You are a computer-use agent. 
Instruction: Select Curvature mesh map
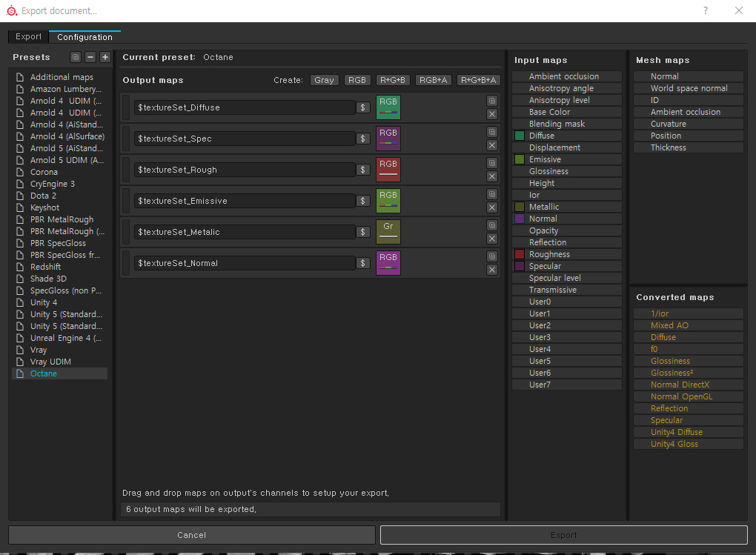(689, 124)
